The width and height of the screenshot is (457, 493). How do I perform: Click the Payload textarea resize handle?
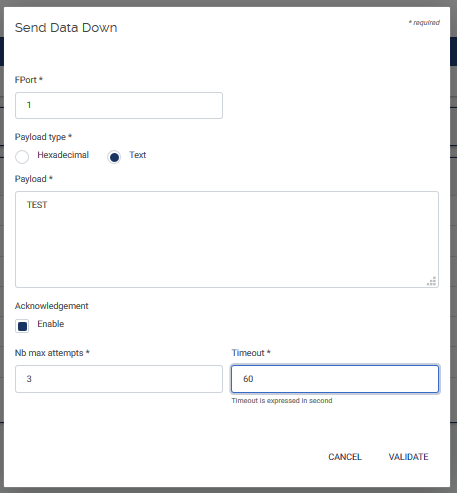tap(432, 281)
